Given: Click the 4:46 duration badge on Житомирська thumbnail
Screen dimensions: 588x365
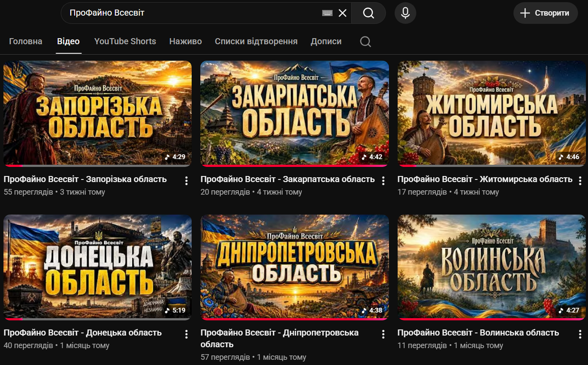Looking at the screenshot, I should pos(569,157).
